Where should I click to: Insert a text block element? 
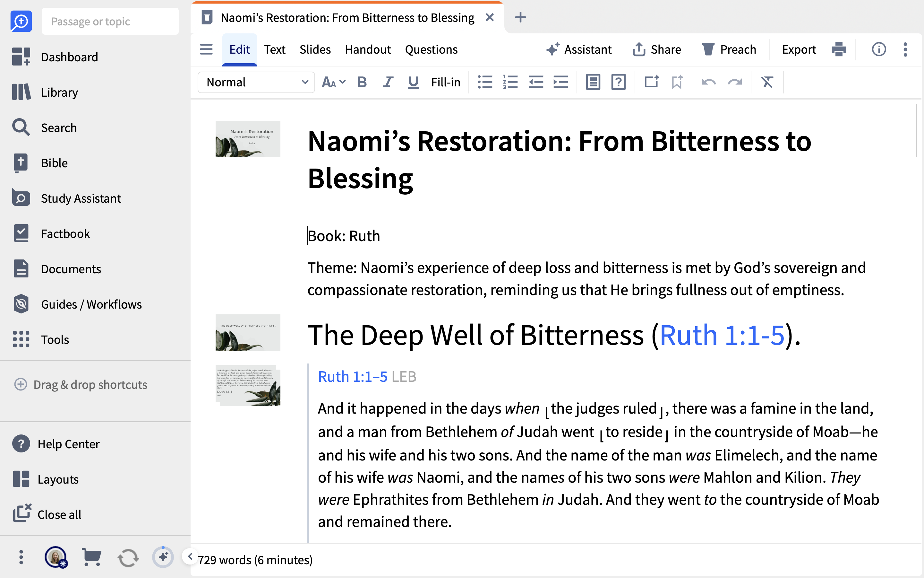pos(593,82)
